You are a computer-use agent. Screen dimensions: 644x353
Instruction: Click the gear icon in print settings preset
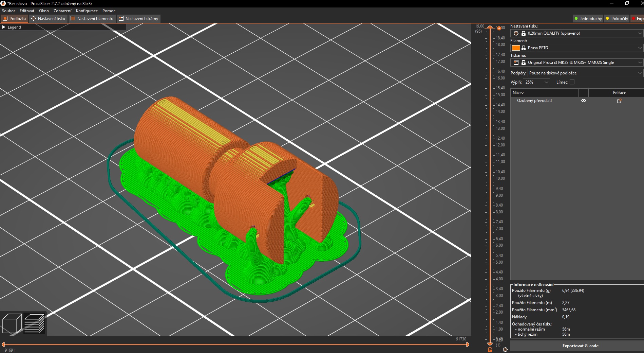coord(516,33)
